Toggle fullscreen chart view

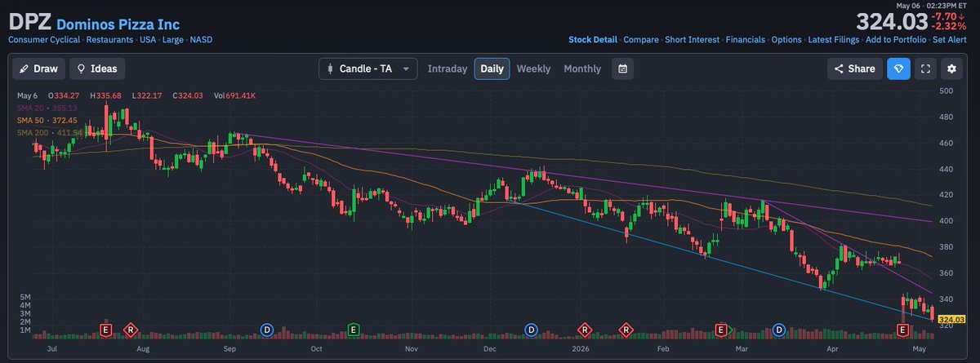click(925, 69)
